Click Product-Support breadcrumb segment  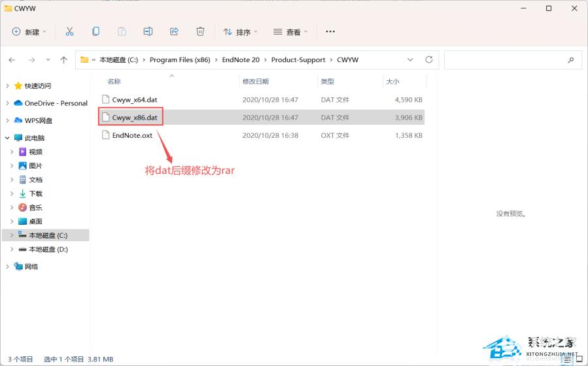(298, 60)
